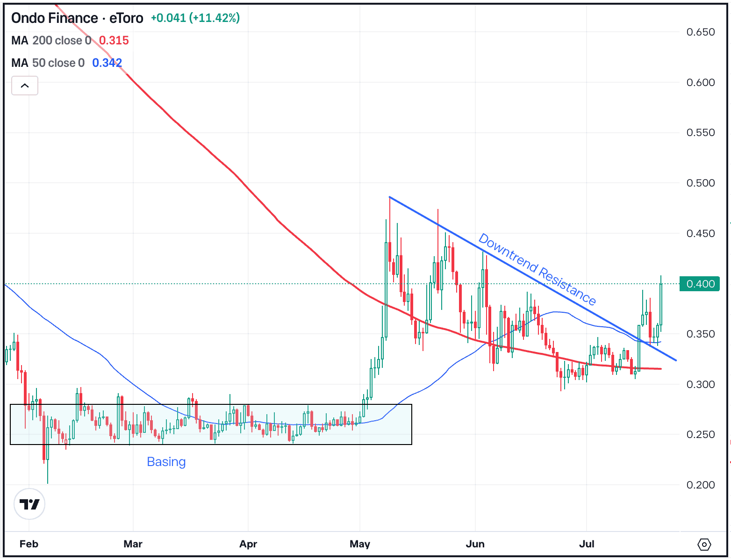Click the May label on time axis
The image size is (731, 560).
pos(360,544)
